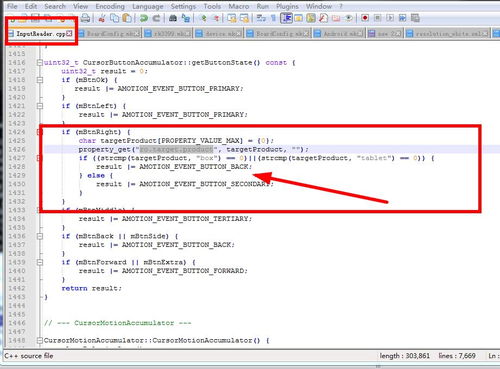Click the Find binoculars icon
The image size is (500, 369).
(x=173, y=18)
